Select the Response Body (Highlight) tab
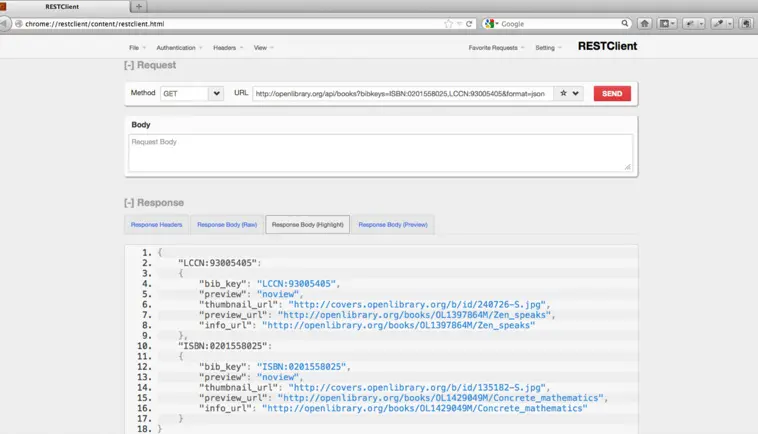The width and height of the screenshot is (758, 434). pyautogui.click(x=307, y=225)
